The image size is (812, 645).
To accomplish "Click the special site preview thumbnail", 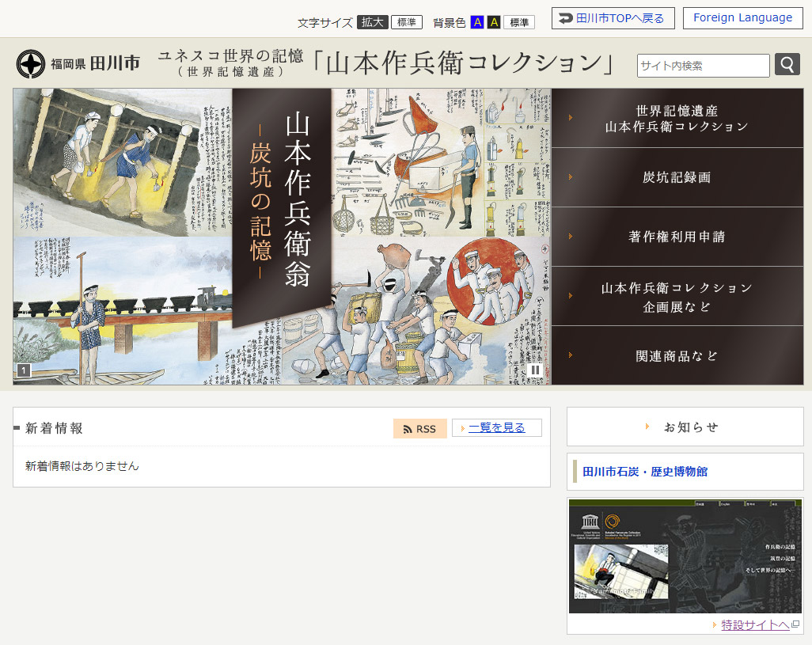I will pos(685,556).
